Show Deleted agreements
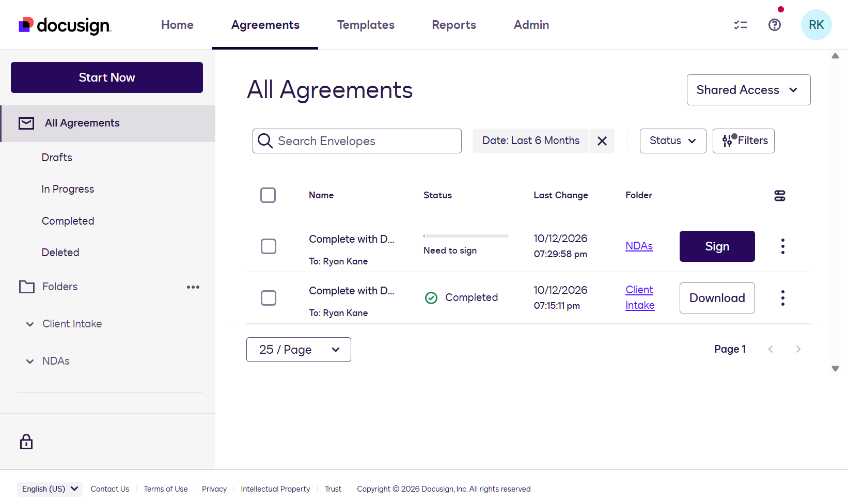Viewport: 848px width, 504px height. pos(60,253)
